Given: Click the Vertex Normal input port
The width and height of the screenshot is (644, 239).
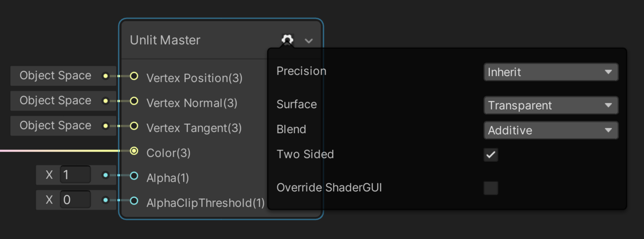Looking at the screenshot, I should point(134,101).
